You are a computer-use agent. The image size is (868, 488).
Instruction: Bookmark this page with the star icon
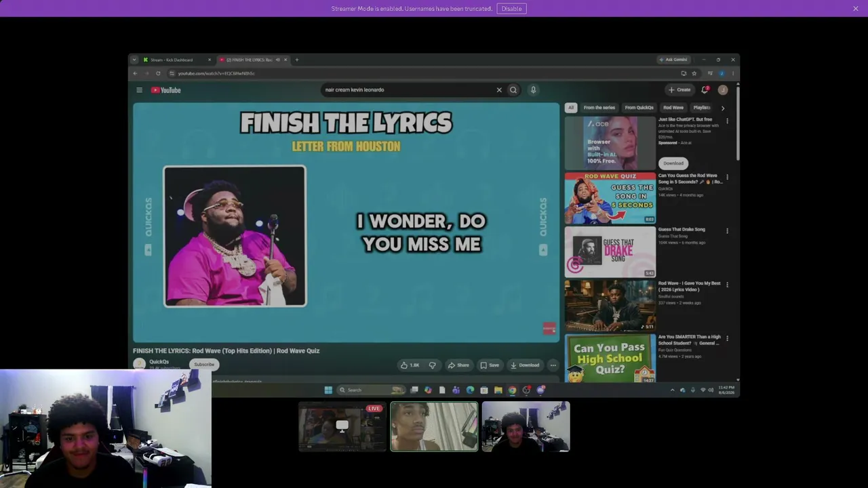(x=694, y=73)
